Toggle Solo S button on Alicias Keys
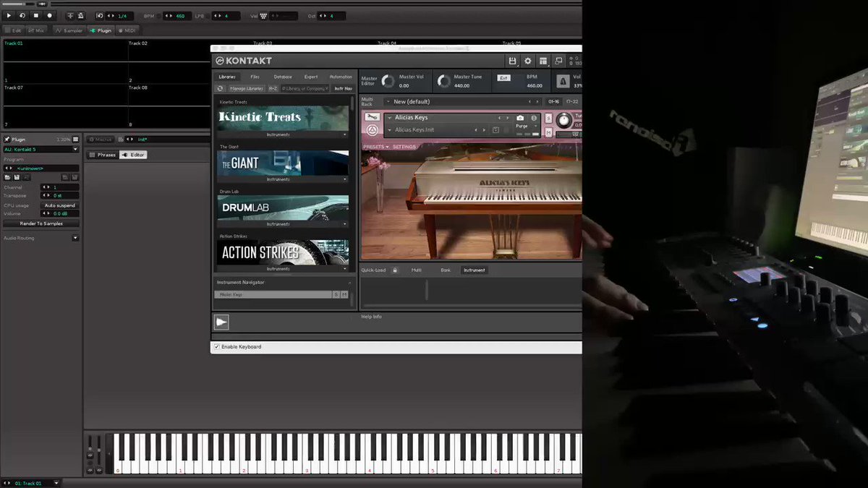Viewport: 868px width, 488px height. coord(548,118)
